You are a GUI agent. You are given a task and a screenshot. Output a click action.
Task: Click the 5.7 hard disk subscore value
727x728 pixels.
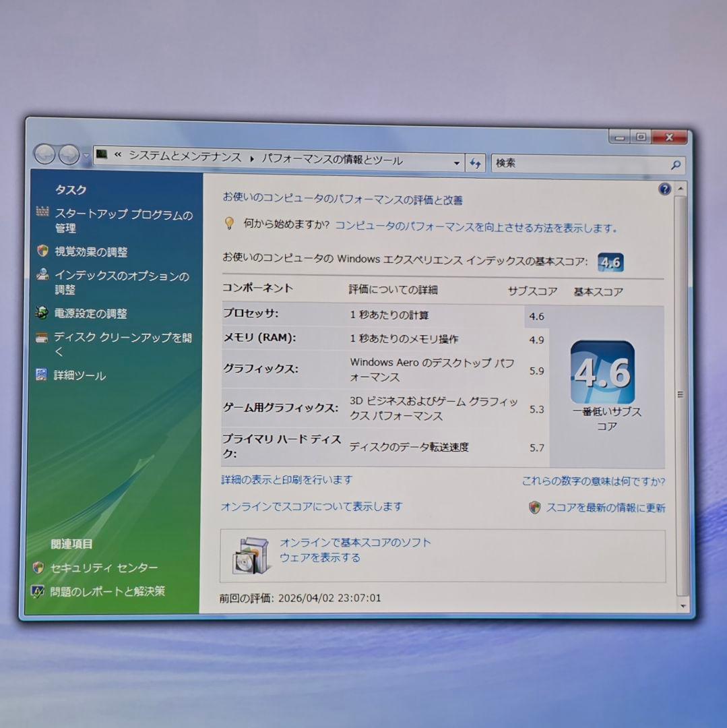tap(537, 448)
